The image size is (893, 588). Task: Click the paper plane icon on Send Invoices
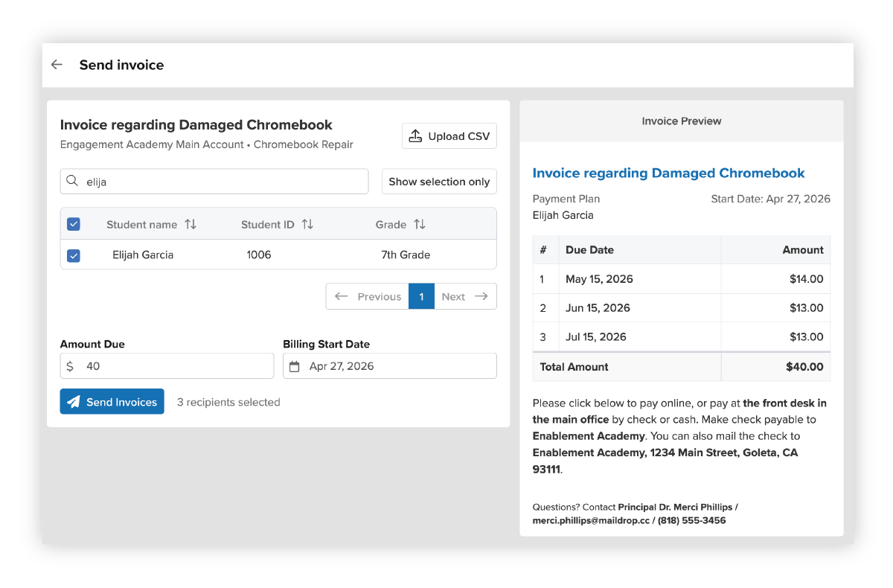click(74, 401)
